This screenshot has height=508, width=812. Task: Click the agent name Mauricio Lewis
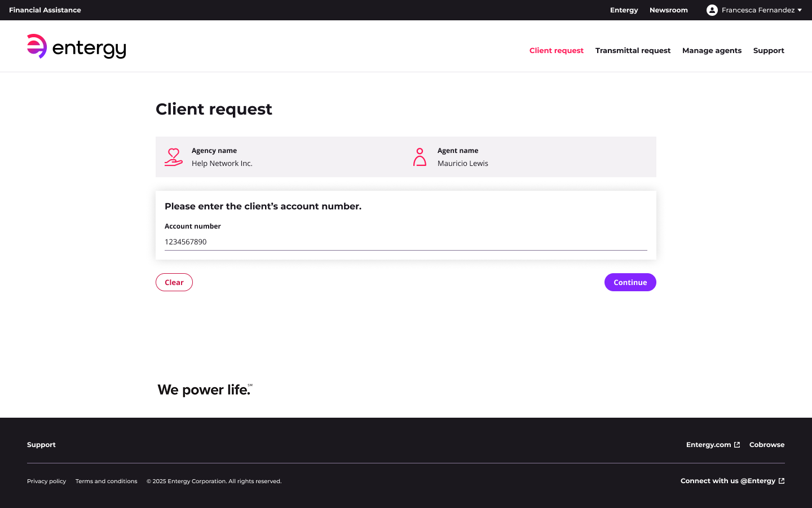pos(463,163)
